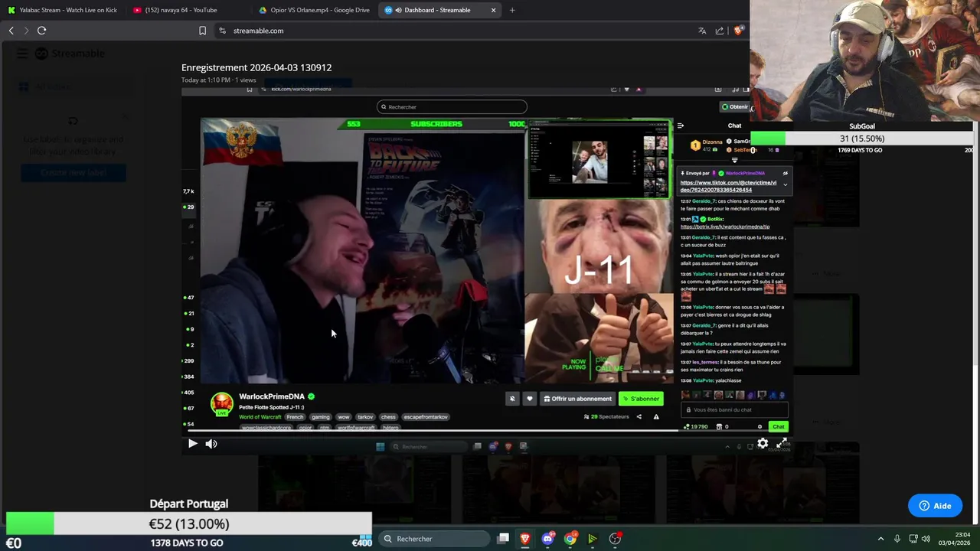Show hidden system tray icons

880,539
